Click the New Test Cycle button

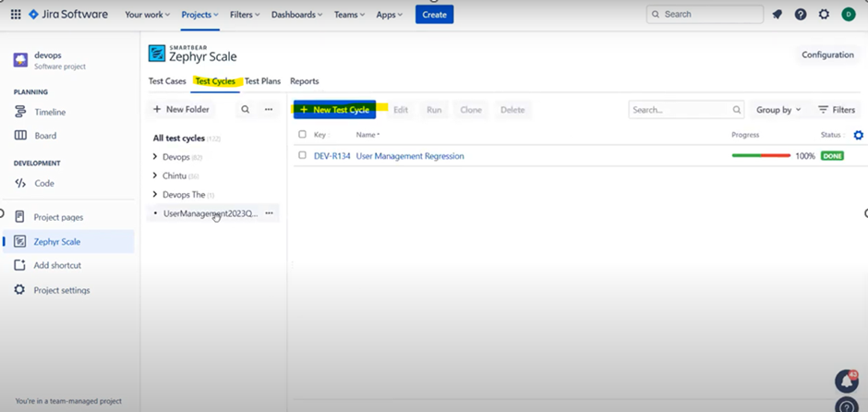point(334,110)
